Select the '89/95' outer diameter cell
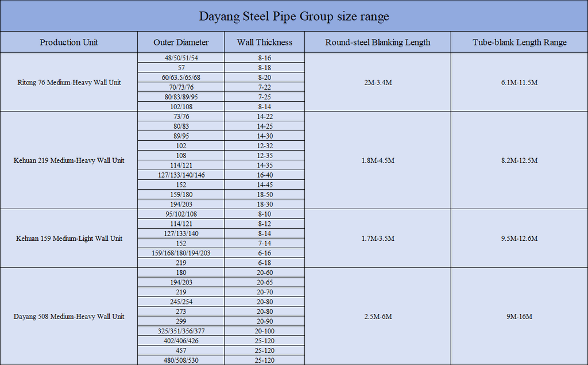Screen dimensions: 588x365 (181, 136)
